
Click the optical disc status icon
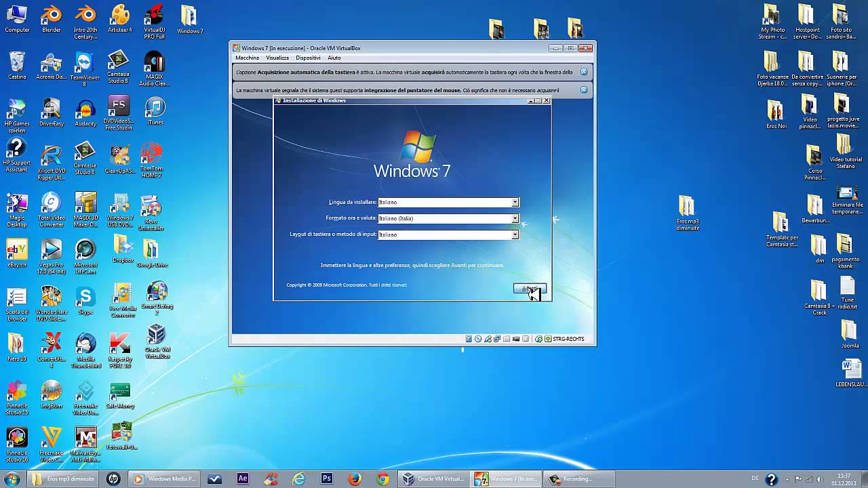(478, 339)
